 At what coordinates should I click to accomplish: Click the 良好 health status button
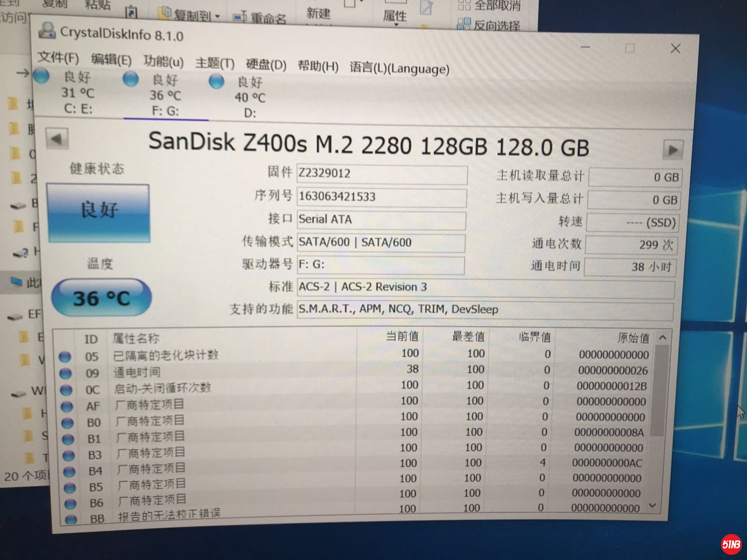(99, 212)
